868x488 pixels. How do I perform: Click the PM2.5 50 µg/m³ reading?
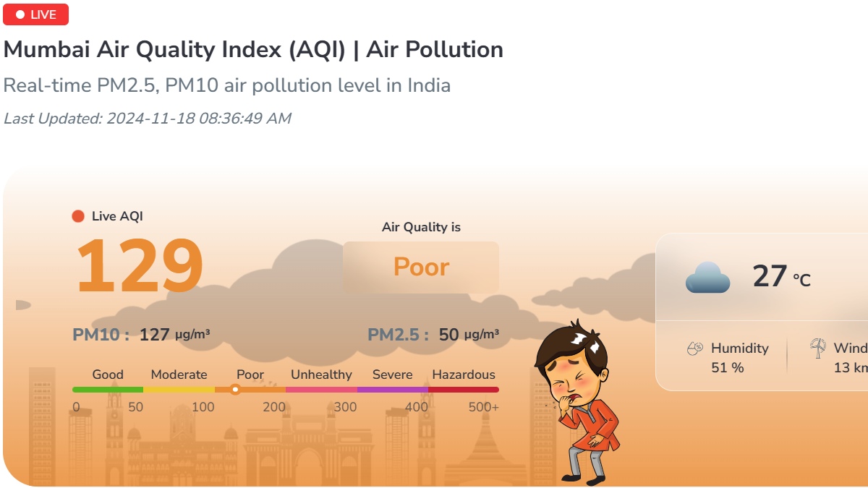click(x=433, y=335)
